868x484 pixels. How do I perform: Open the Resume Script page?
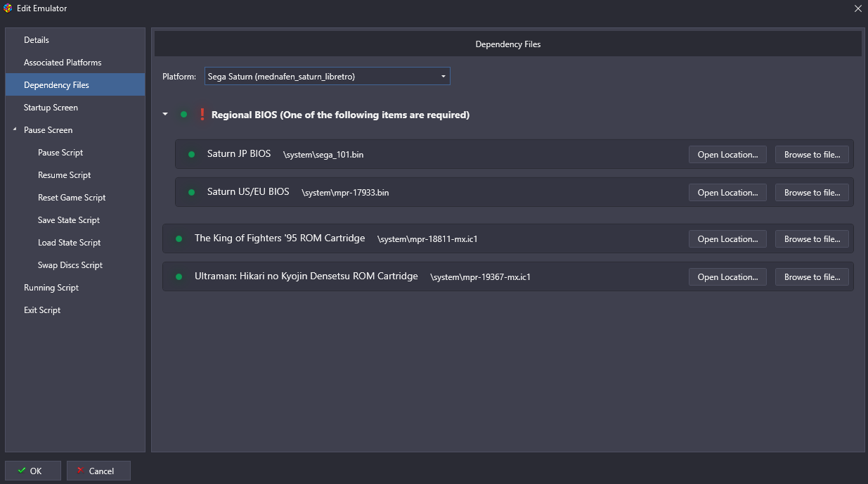(x=75, y=175)
